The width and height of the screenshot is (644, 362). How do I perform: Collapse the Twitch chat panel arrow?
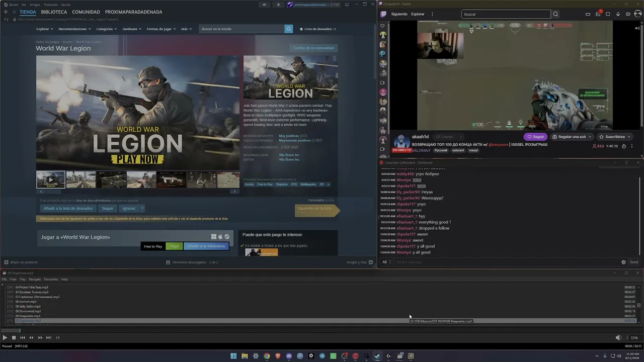[637, 28]
